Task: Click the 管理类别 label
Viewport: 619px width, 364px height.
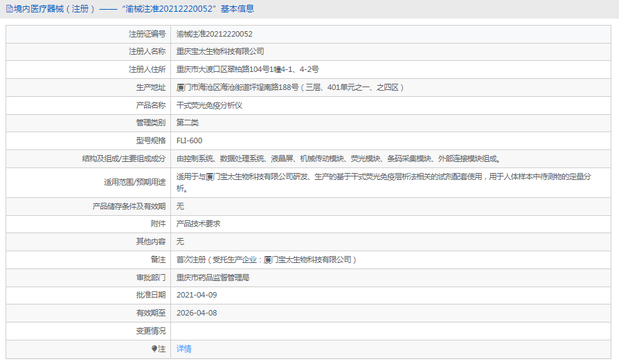Action: point(151,123)
